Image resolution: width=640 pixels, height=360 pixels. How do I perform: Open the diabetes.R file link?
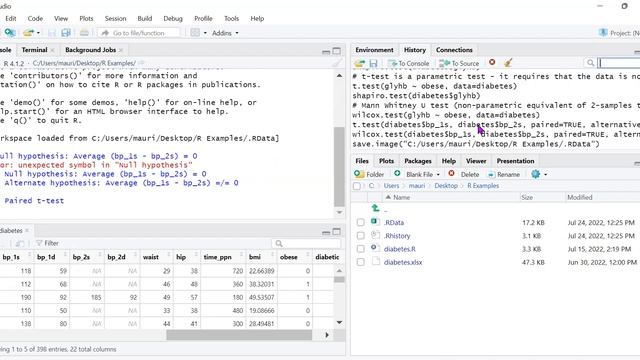click(x=400, y=249)
